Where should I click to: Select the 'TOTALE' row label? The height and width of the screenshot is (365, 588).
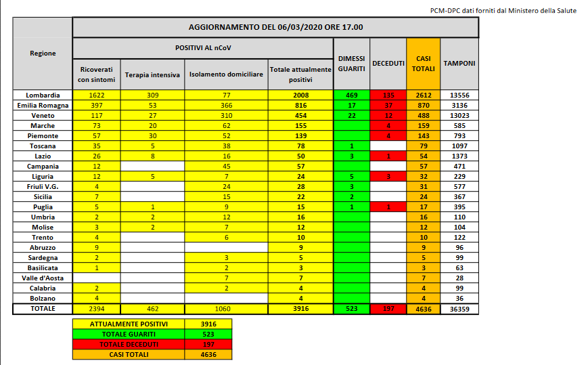click(x=43, y=308)
